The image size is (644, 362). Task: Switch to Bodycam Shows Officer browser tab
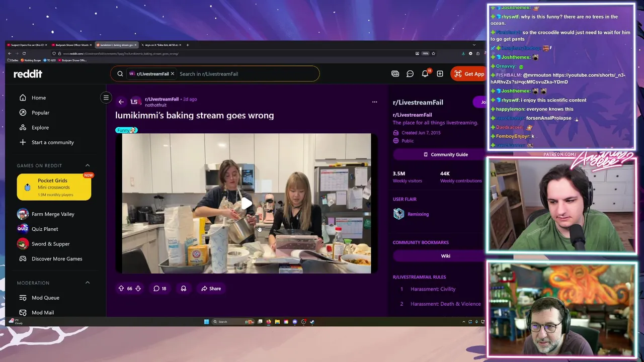[71, 45]
